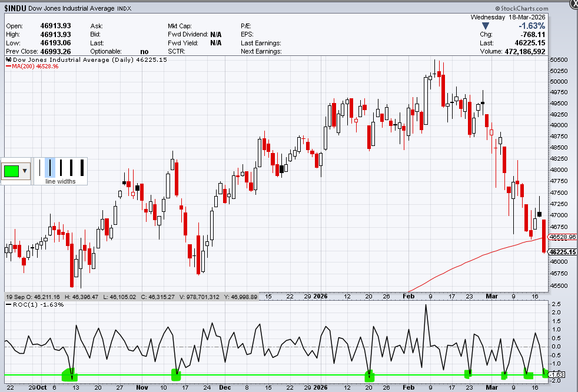Screen dimensions: 578x392
Task: Click the 2.5 label on the ROC axis
Action: pos(556,304)
